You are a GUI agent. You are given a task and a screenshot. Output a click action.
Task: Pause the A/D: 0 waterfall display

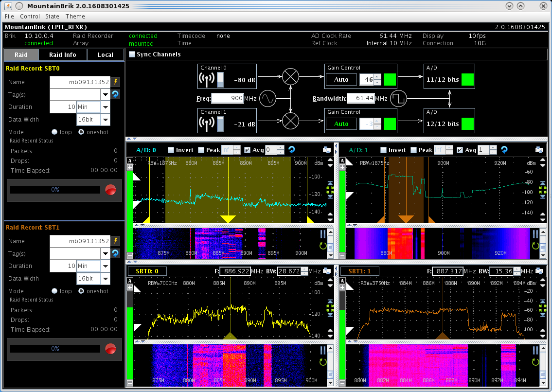[x=323, y=234]
